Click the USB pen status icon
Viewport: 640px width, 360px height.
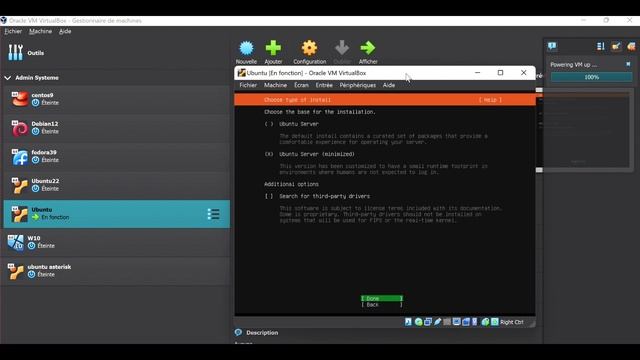coord(438,322)
